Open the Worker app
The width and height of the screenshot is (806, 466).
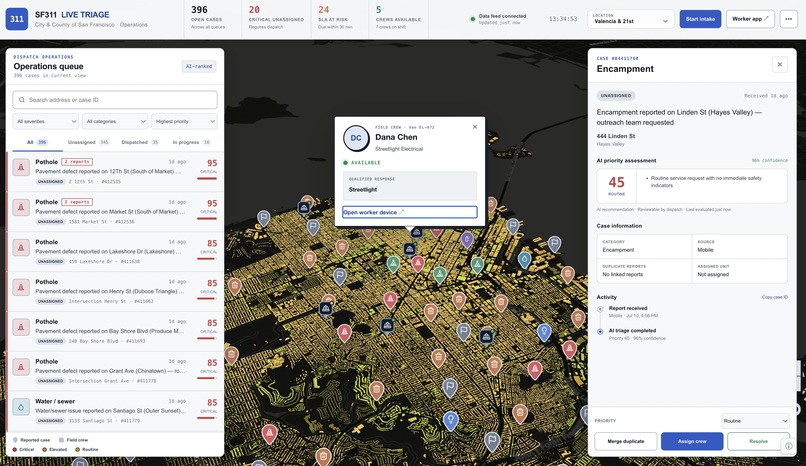tap(750, 19)
